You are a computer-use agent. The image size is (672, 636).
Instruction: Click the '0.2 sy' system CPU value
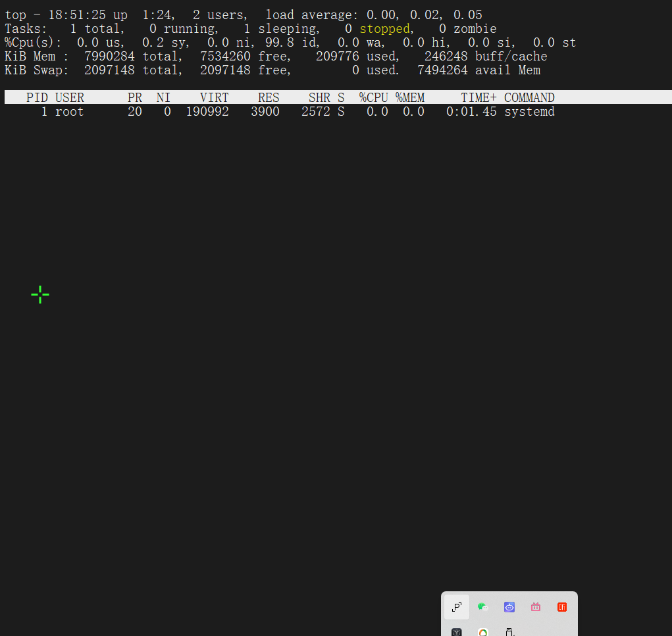coord(164,43)
